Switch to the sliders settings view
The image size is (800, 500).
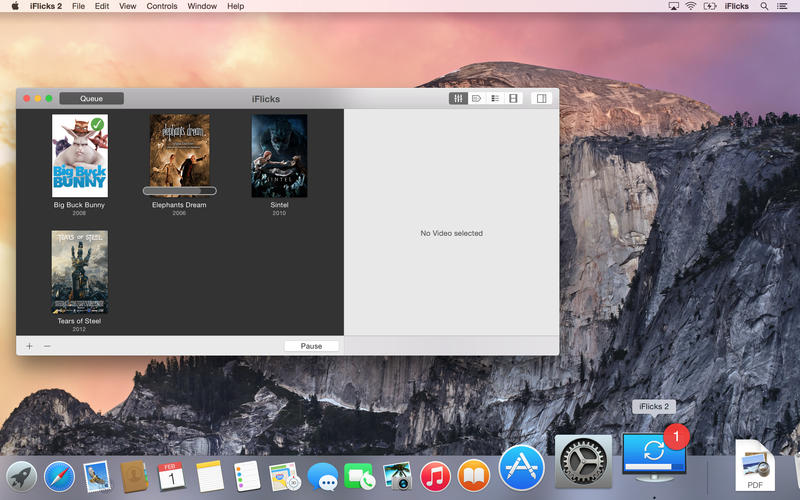[458, 99]
